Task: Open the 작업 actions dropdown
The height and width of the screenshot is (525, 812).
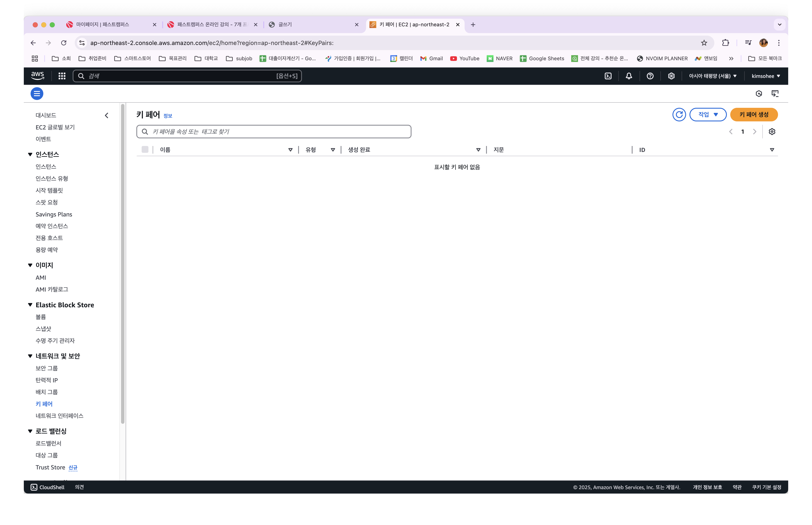Action: click(708, 115)
